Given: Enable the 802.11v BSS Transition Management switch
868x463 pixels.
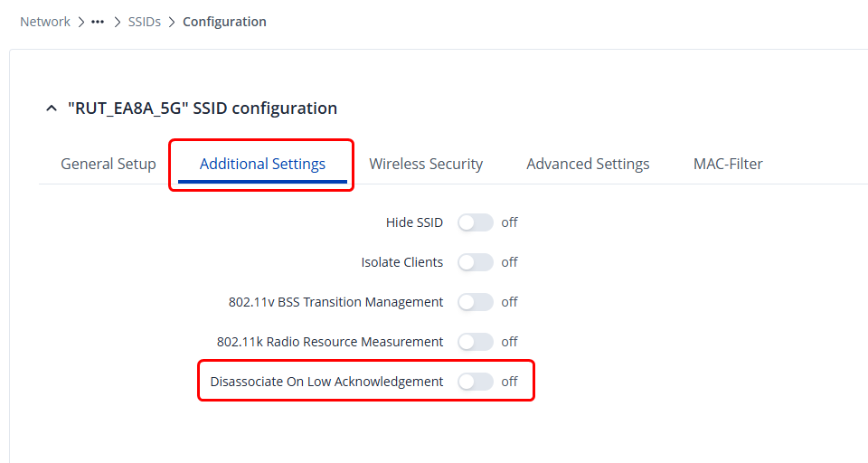Looking at the screenshot, I should (475, 302).
